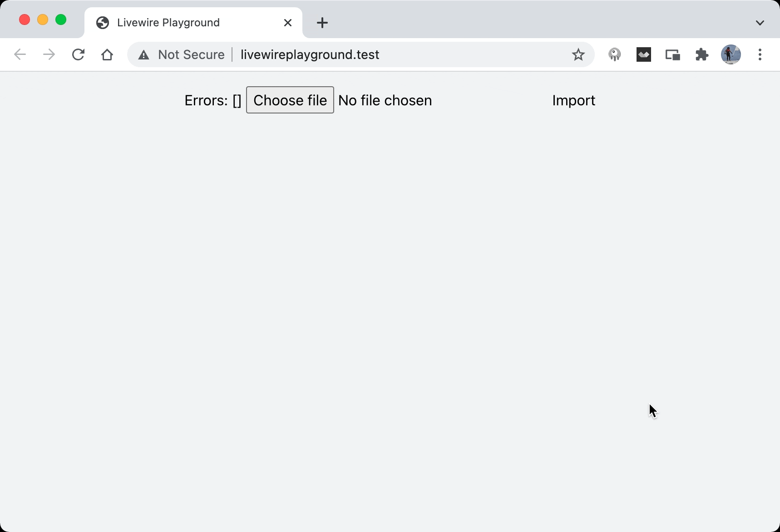
Task: Close the Livewire Playground tab
Action: pyautogui.click(x=288, y=22)
